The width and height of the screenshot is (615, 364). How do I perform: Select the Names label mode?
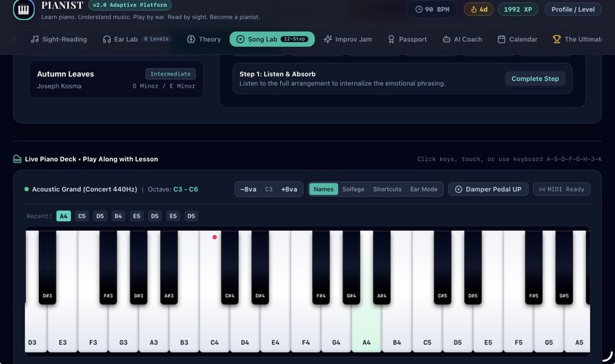324,189
